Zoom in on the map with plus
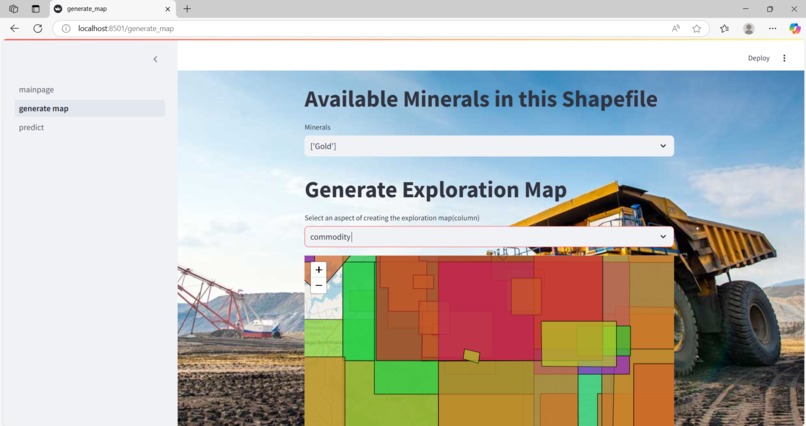The image size is (806, 426). (x=319, y=270)
